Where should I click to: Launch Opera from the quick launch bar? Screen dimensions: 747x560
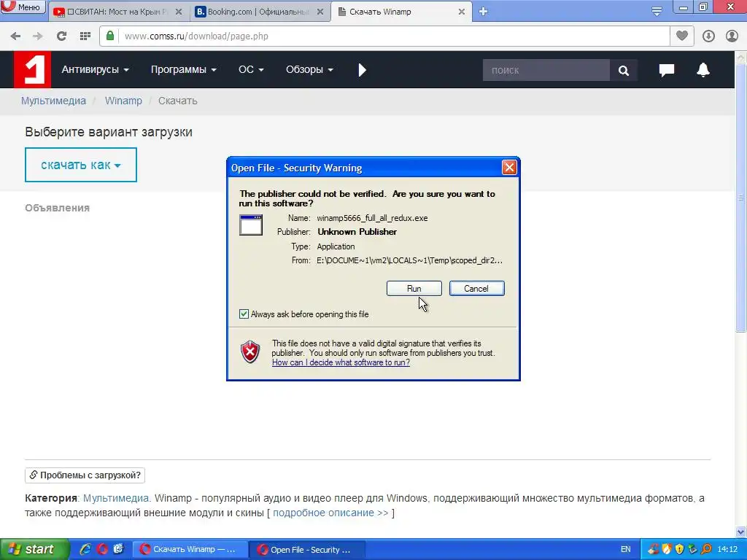click(x=102, y=549)
